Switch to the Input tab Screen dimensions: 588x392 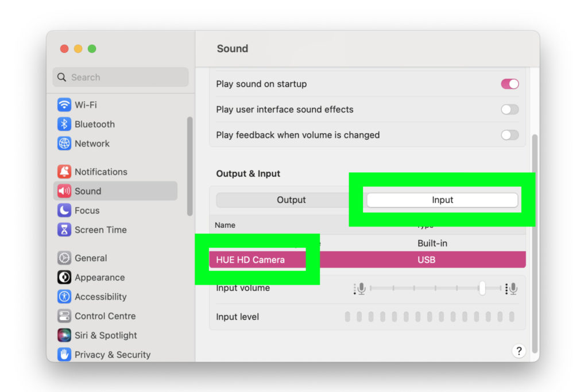442,200
